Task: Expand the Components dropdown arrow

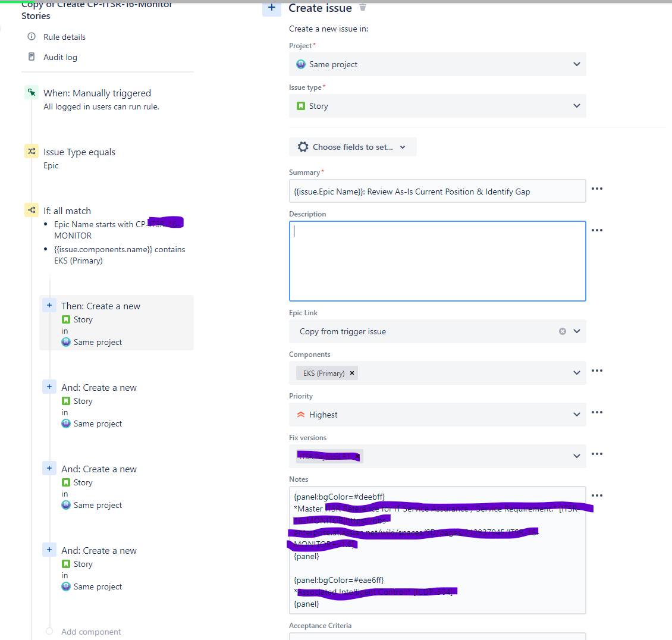Action: (577, 373)
